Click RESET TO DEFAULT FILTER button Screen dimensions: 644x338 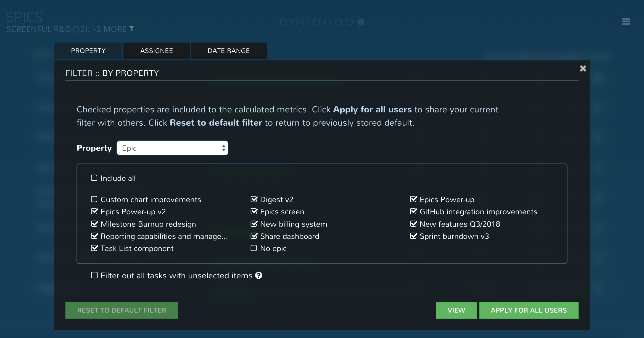coord(122,310)
